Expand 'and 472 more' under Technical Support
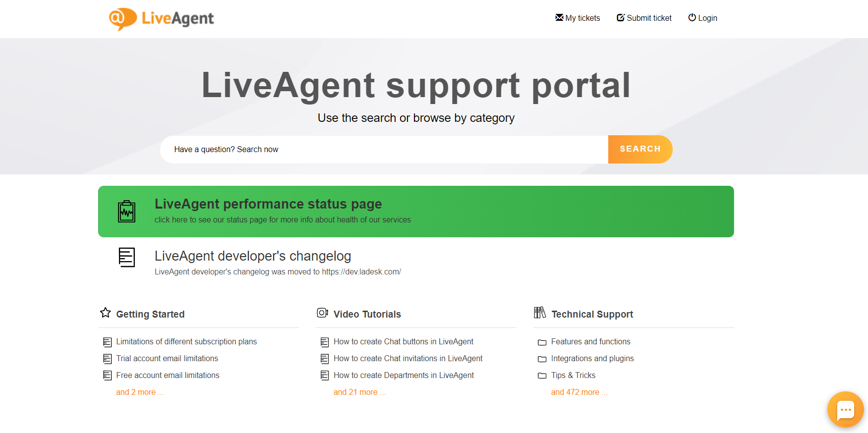The height and width of the screenshot is (433, 868). (x=579, y=392)
